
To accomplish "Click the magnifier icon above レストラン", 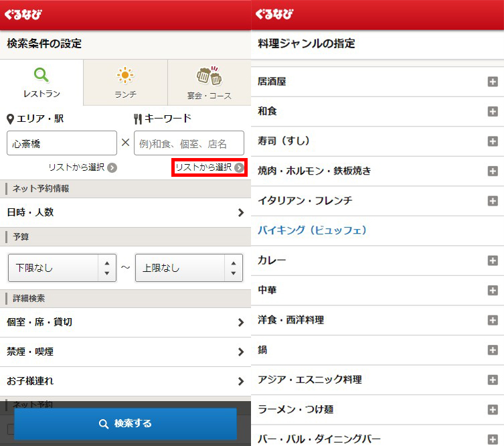I will click(41, 75).
